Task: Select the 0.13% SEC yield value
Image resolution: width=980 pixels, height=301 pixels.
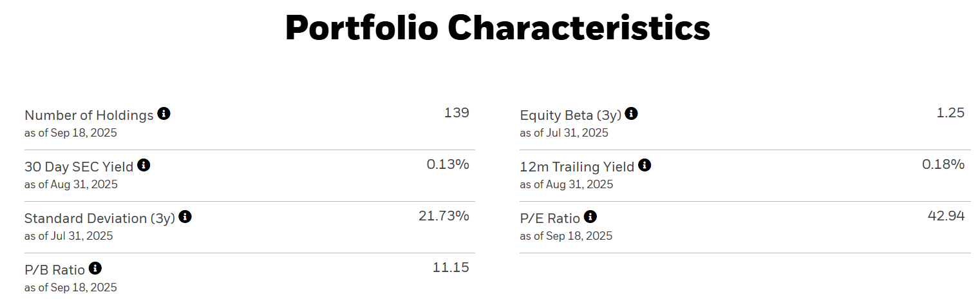Action: 448,164
